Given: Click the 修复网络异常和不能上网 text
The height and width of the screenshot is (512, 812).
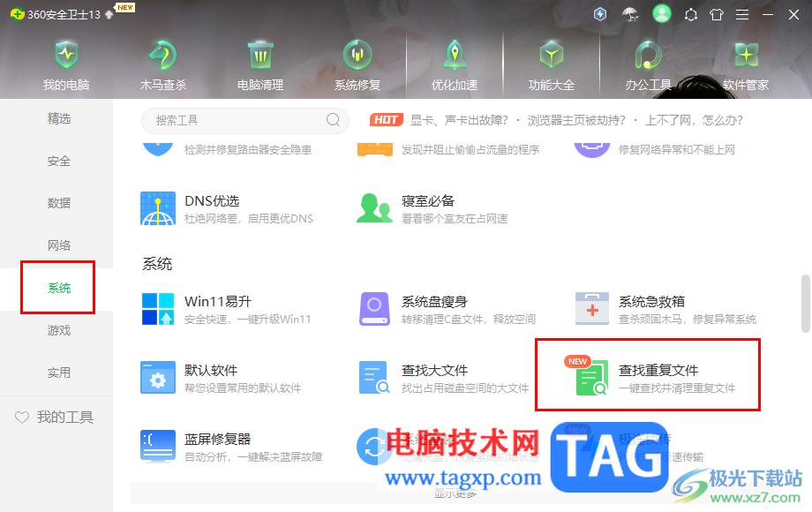Looking at the screenshot, I should (677, 149).
